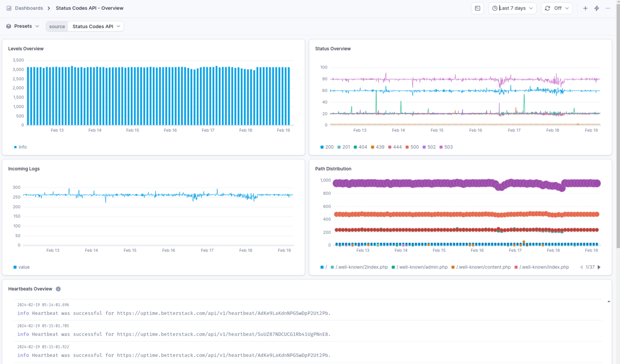Open the Dashboards breadcrumb link

click(x=29, y=8)
